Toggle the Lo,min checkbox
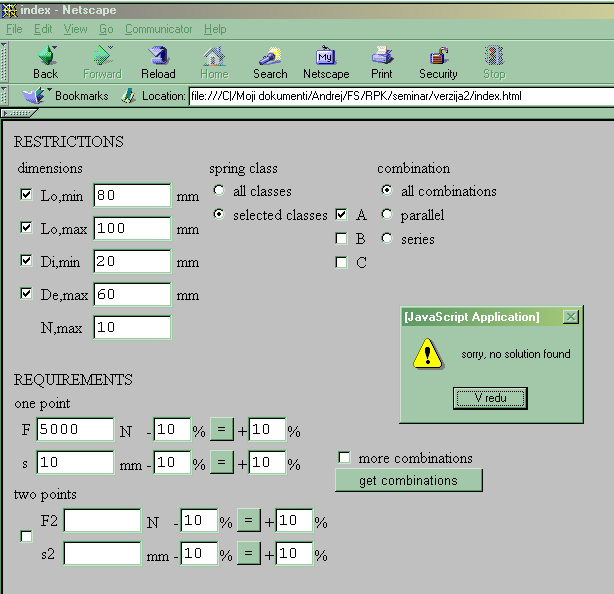Viewport: 614px width, 594px height. click(26, 194)
